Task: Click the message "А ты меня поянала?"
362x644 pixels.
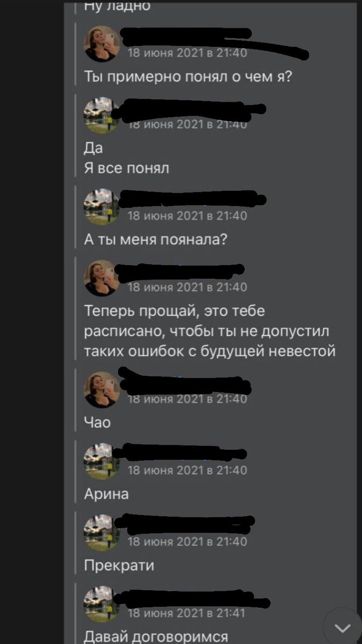Action: 156,240
